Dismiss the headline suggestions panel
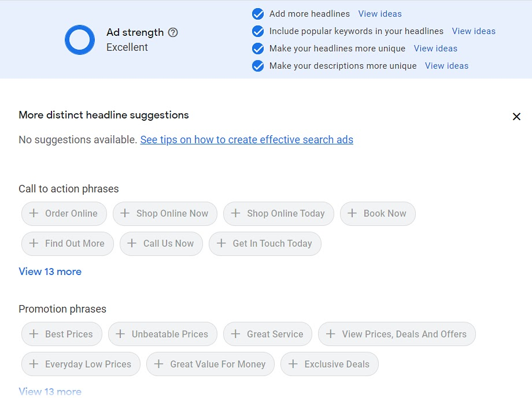 tap(516, 116)
